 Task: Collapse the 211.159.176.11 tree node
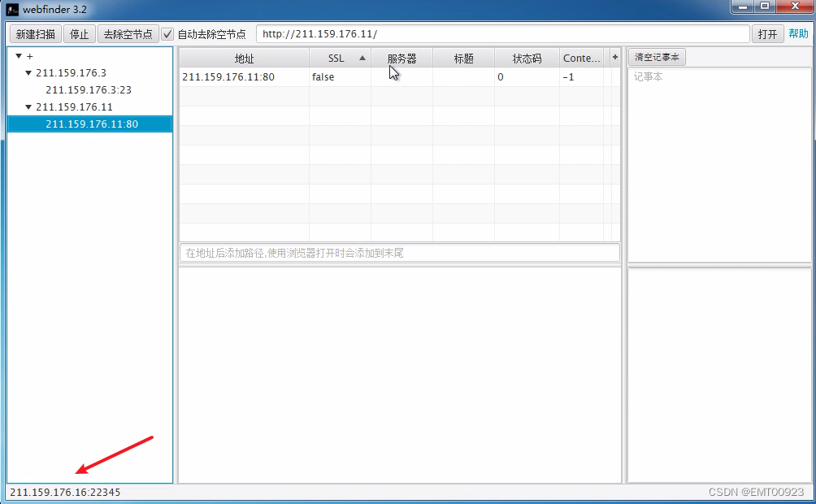28,106
